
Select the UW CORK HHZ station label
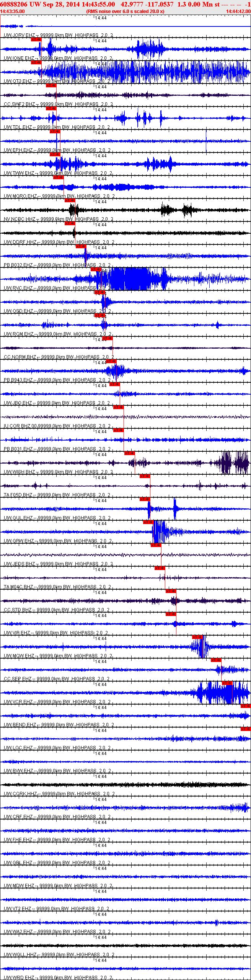pyautogui.click(x=59, y=794)
